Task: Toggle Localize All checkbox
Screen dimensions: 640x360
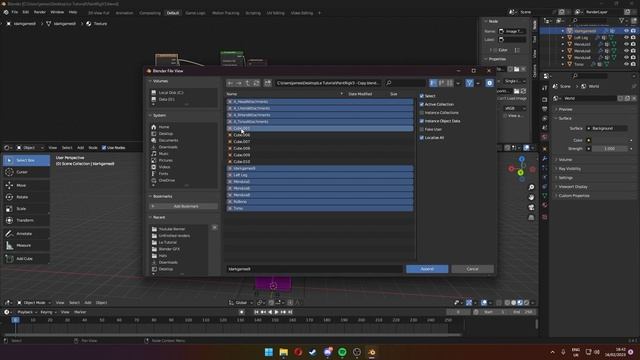Action: [422, 138]
